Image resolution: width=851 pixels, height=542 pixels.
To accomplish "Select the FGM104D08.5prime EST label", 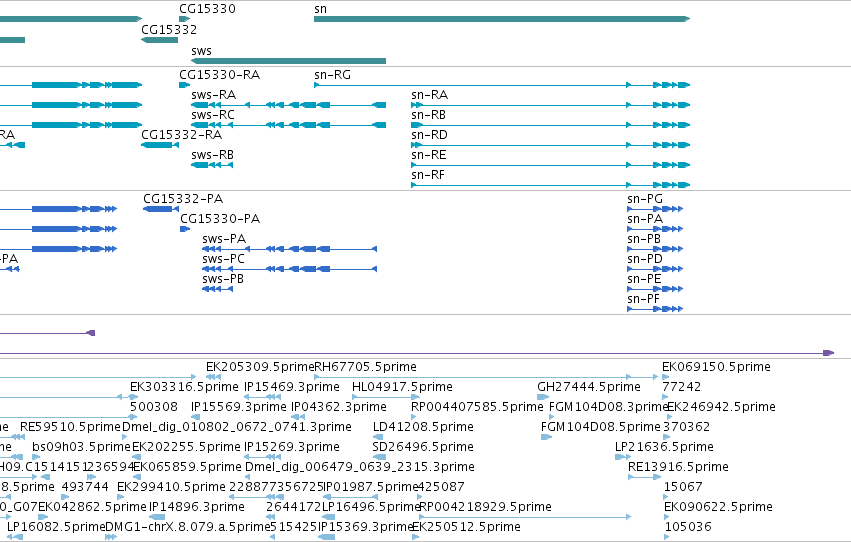I will 600,428.
